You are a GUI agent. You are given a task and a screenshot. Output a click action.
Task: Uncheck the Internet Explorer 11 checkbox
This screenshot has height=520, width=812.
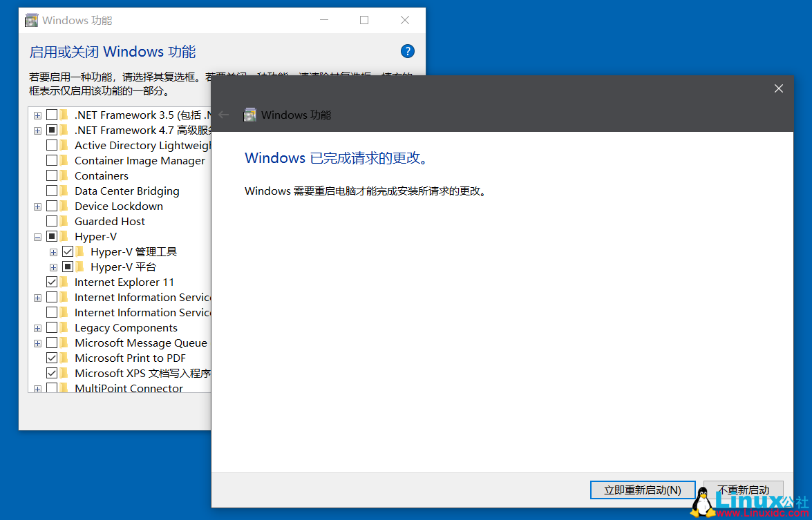tap(52, 282)
